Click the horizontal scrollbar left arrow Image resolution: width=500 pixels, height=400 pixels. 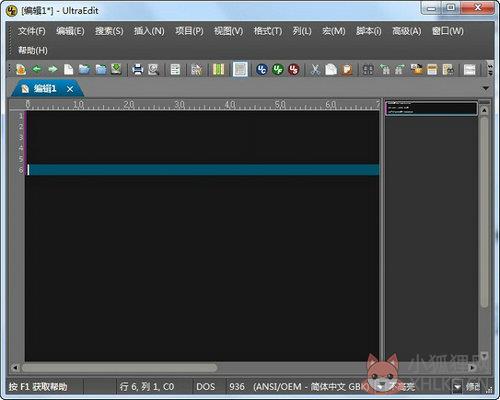tap(15, 368)
